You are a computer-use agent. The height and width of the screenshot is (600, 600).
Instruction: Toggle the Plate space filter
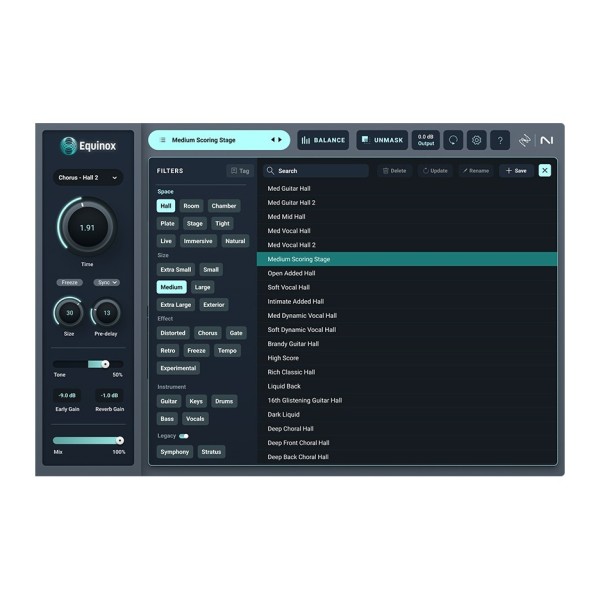coord(167,223)
